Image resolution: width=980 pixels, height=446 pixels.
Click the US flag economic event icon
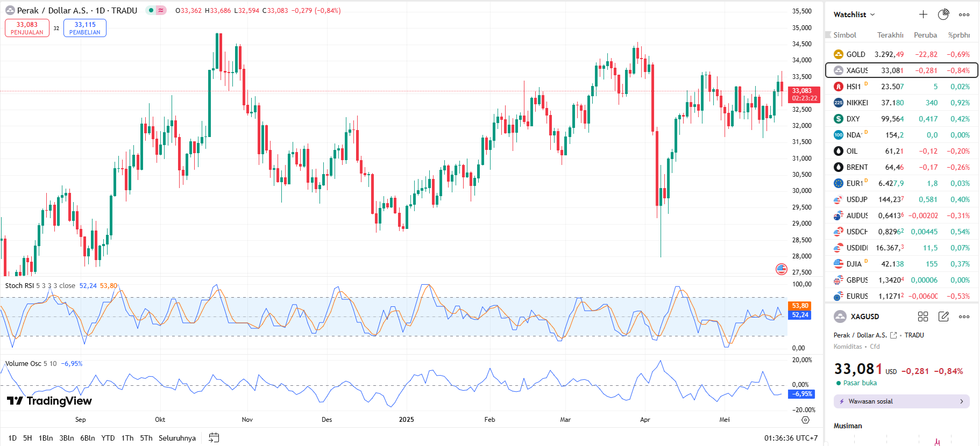(x=782, y=269)
